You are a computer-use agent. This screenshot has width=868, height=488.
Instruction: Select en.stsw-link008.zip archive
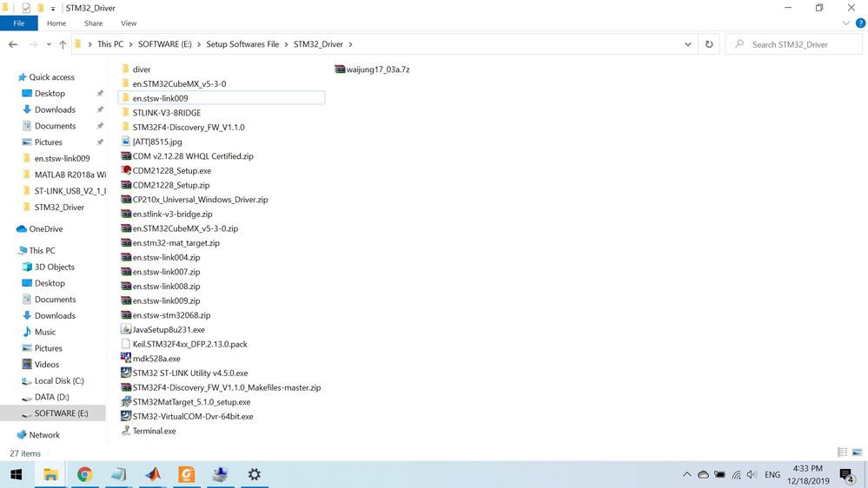tap(161, 286)
